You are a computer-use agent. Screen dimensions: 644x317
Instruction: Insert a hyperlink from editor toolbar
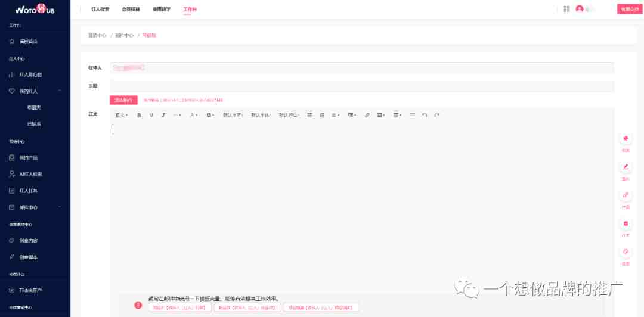[x=367, y=116]
